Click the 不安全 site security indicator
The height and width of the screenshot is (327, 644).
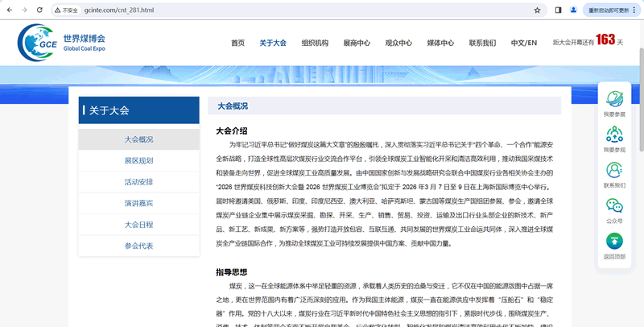67,10
